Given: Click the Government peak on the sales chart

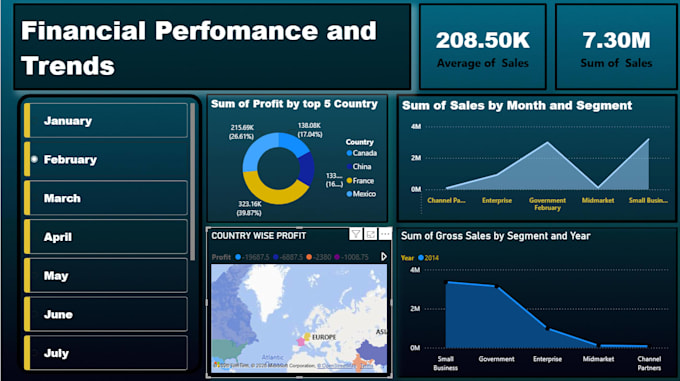Looking at the screenshot, I should coord(547,143).
